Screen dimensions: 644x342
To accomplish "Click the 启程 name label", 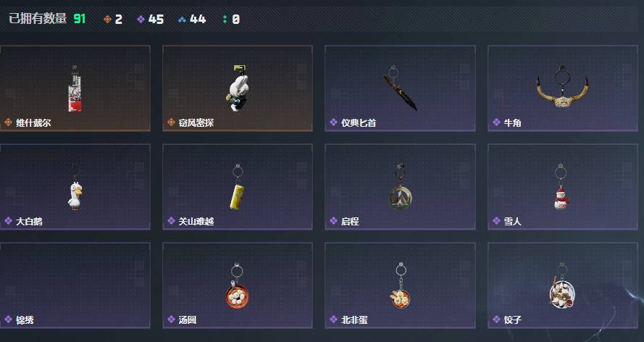I will (x=350, y=221).
